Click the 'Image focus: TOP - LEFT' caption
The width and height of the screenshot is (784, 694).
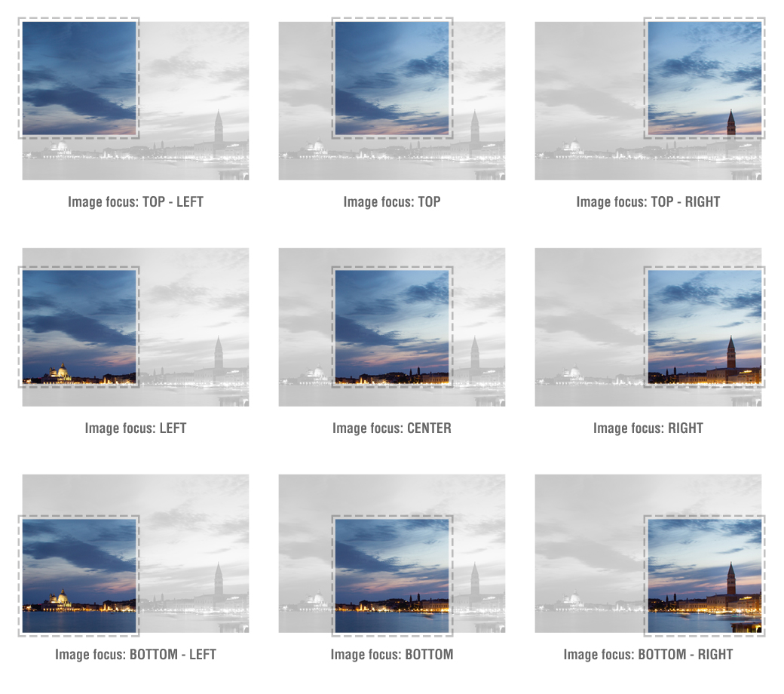click(136, 201)
